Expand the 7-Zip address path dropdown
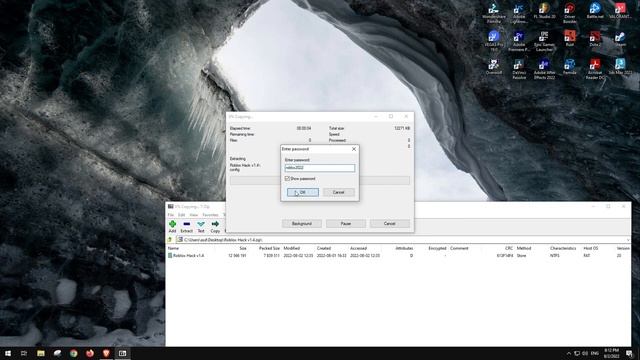640x360 pixels. click(x=628, y=240)
